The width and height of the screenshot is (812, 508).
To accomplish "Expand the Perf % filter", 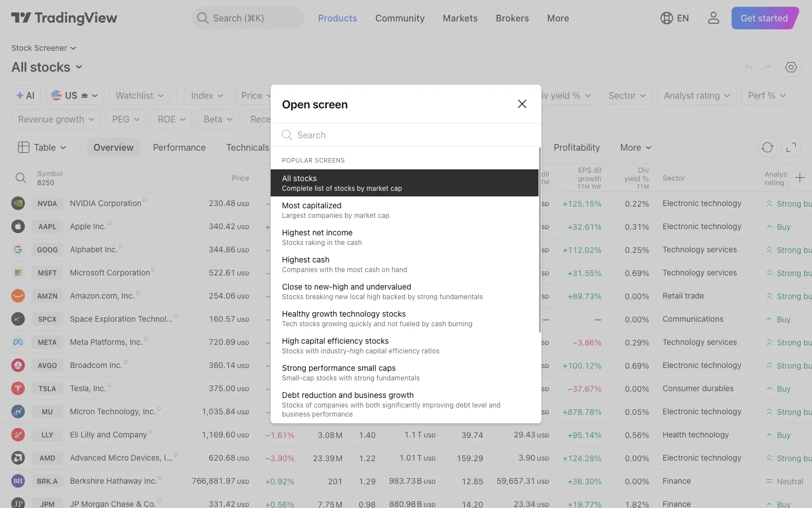I will coord(767,95).
